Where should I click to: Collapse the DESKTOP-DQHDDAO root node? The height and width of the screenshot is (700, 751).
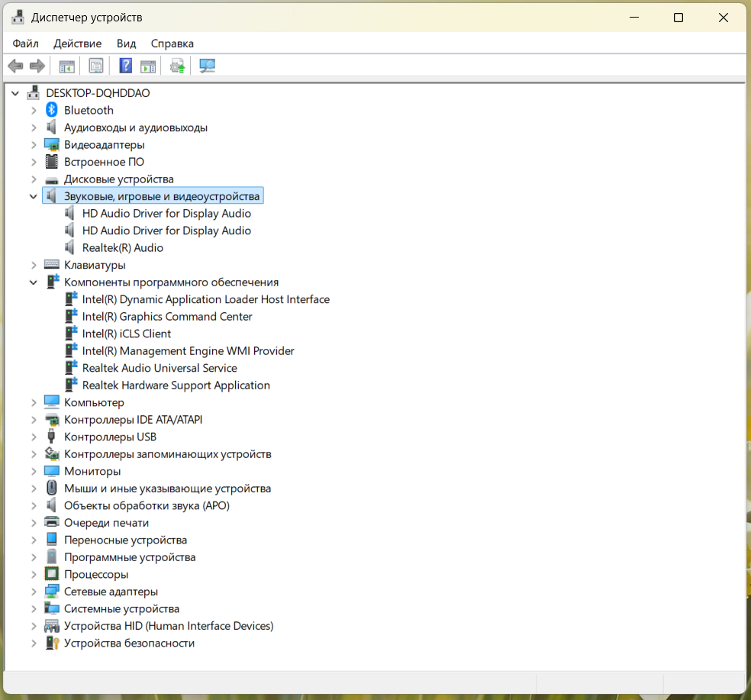(x=15, y=93)
